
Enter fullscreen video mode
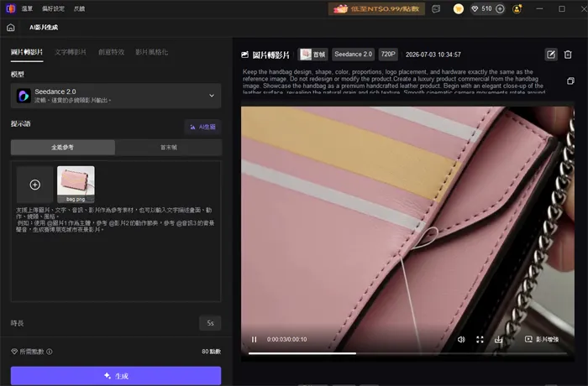coord(480,339)
